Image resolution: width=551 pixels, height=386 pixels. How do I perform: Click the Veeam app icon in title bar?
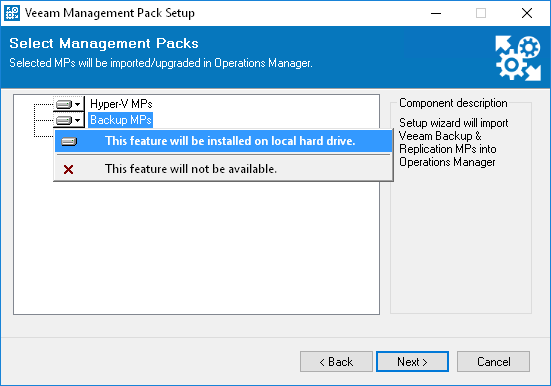coord(12,13)
